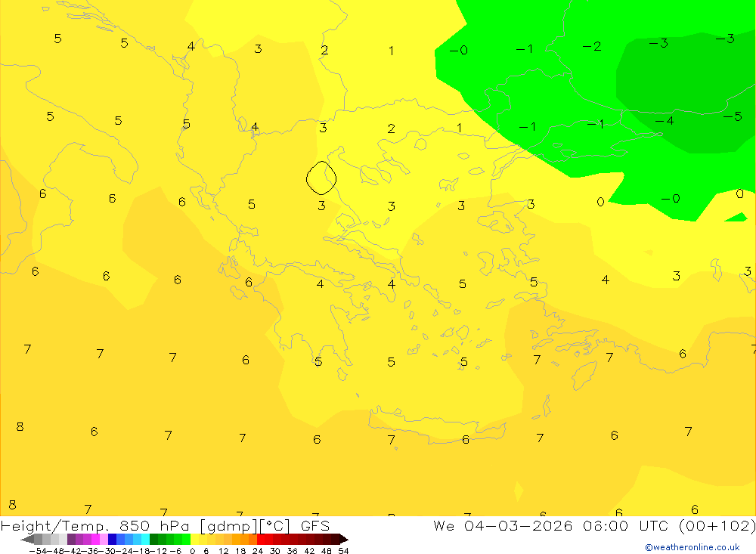Viewport: 756px width, 554px height.
Task: Click the legend's "-30" scale label
Action: [x=107, y=551]
